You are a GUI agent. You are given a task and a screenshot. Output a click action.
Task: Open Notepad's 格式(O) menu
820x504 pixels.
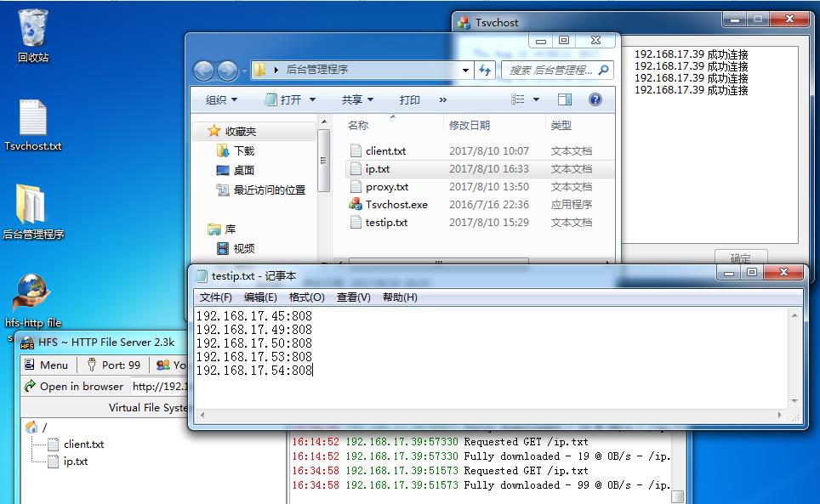tap(306, 297)
